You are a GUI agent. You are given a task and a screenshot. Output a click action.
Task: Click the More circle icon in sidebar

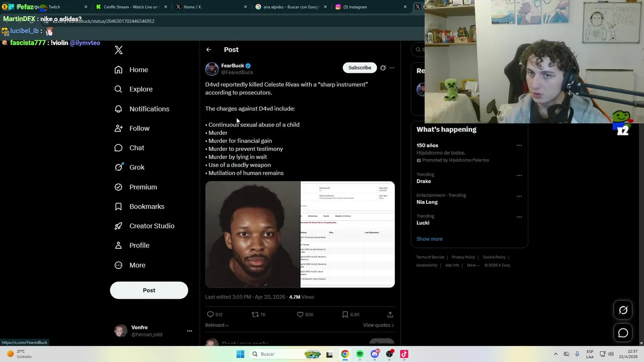(118, 265)
